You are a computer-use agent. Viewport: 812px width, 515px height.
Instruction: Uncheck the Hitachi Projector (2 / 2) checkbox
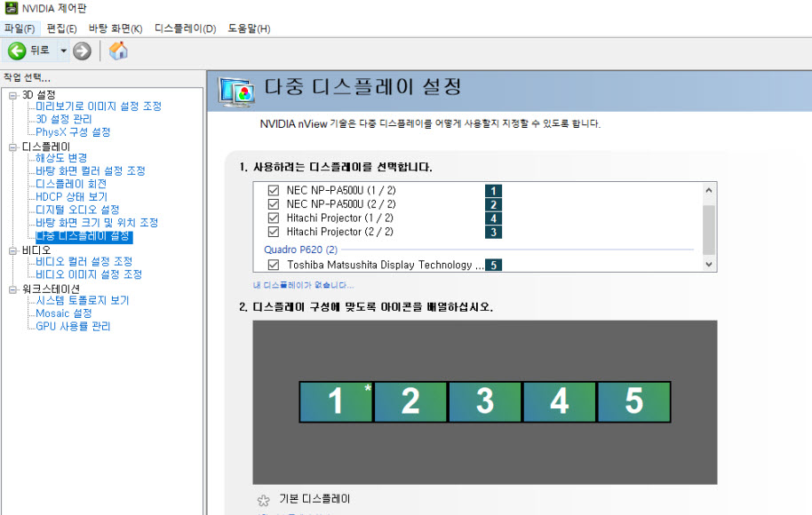[x=274, y=232]
